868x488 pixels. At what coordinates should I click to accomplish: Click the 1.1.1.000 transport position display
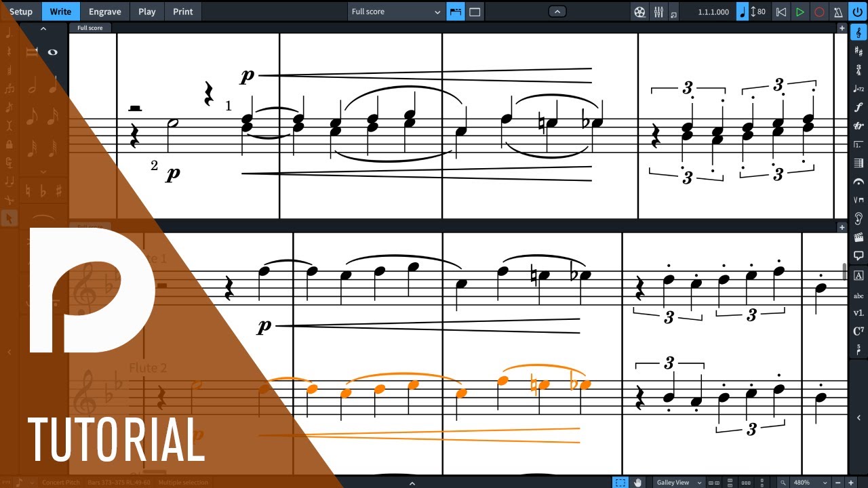tap(713, 12)
